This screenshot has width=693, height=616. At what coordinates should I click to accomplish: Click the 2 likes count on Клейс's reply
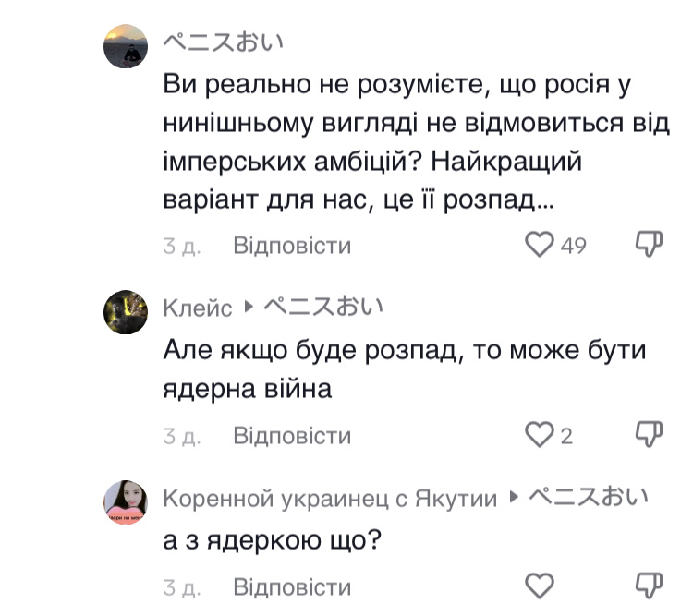click(567, 436)
